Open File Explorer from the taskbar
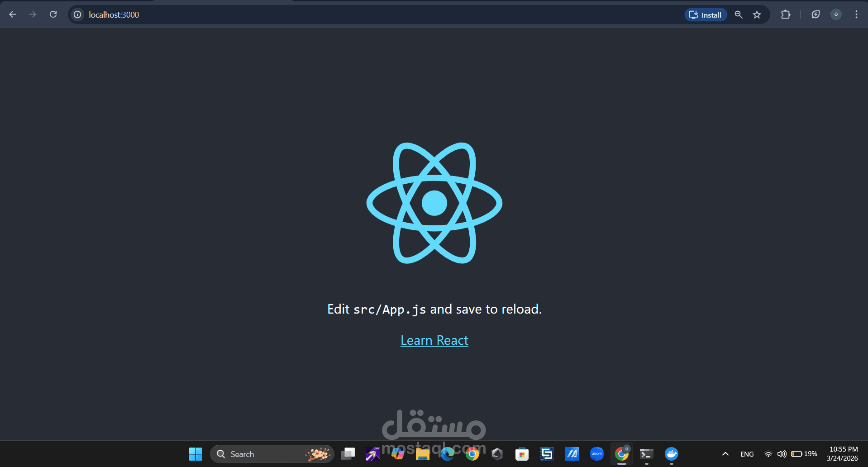Screen dimensions: 868x467 (423, 454)
